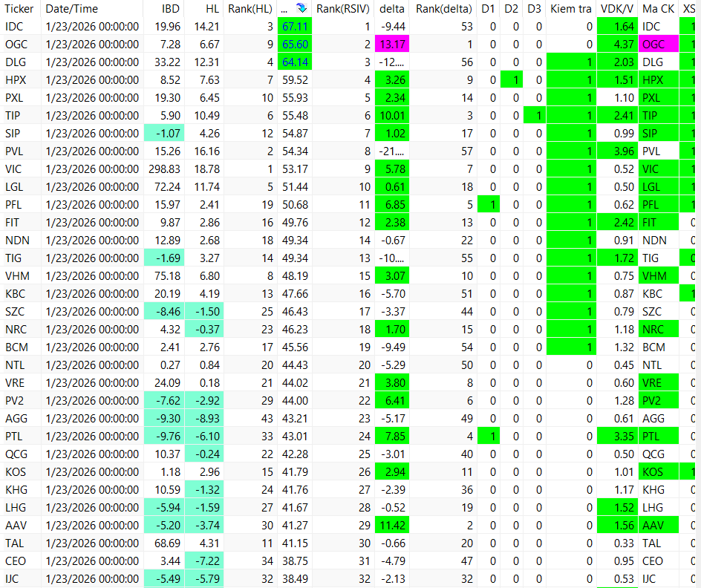Select the magenta 13.17 delta cell
Image resolution: width=701 pixels, height=588 pixels.
392,45
